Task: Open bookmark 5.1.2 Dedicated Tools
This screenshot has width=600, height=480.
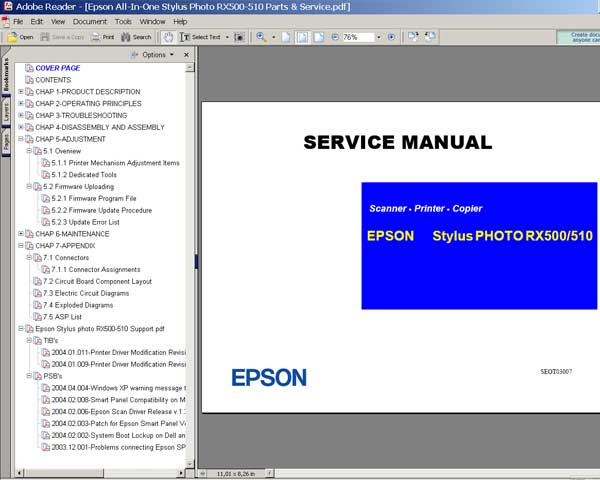Action: 84,175
